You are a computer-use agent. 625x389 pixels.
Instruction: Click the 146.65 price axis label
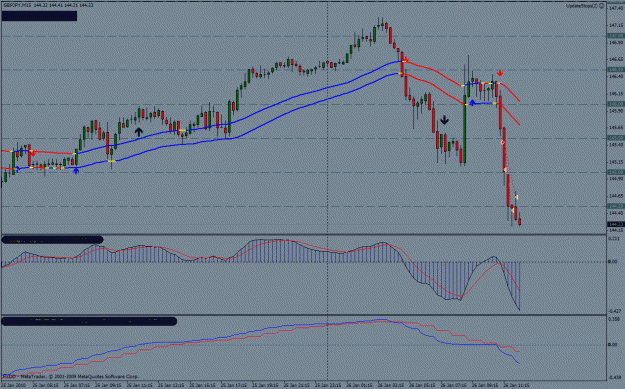click(x=616, y=59)
